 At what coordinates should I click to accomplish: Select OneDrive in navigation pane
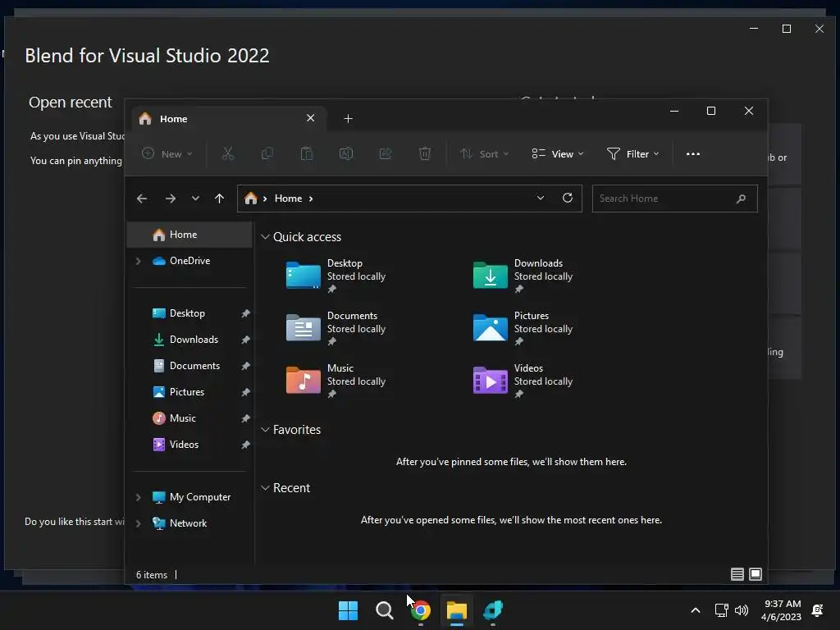click(x=189, y=261)
